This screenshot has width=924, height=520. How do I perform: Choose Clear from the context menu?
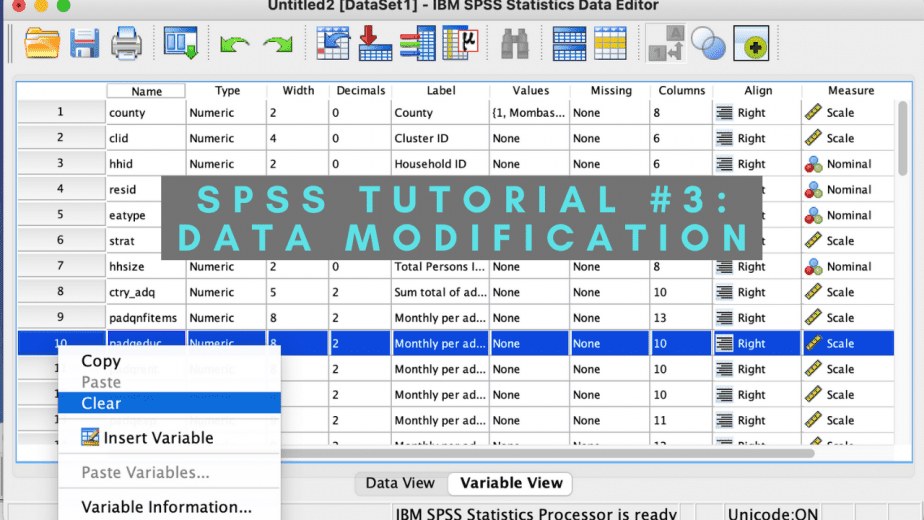tap(169, 403)
